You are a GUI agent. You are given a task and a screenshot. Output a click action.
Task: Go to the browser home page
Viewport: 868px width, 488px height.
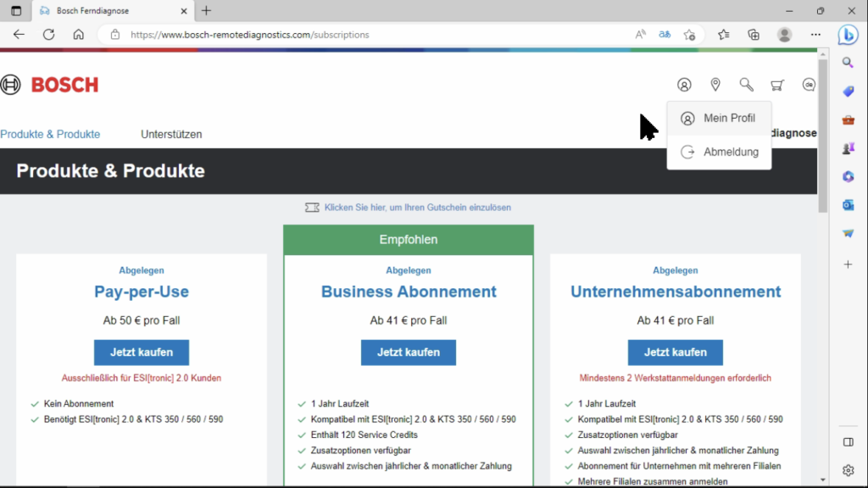79,34
